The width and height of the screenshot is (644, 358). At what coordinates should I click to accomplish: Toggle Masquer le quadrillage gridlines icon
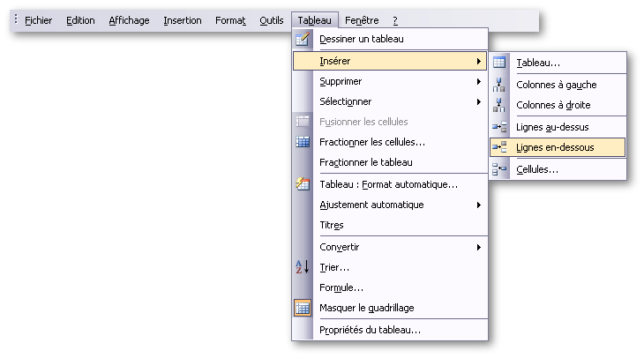(303, 308)
